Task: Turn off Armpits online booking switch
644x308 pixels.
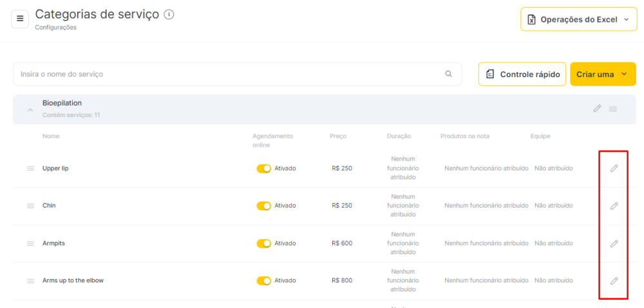Action: tap(263, 244)
